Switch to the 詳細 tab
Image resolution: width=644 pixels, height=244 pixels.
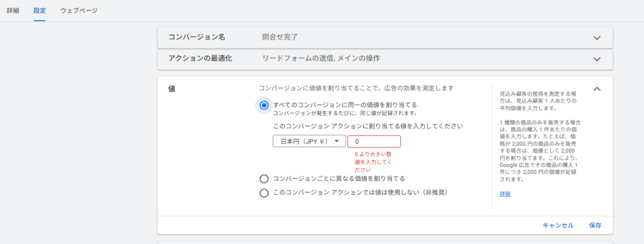[13, 10]
